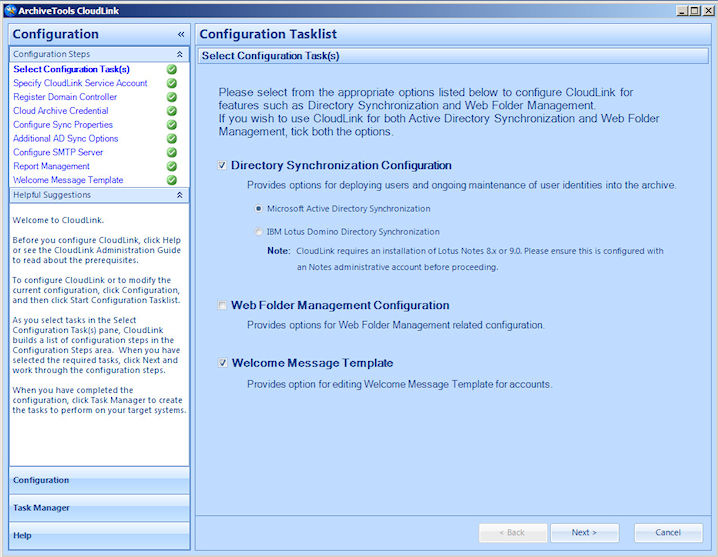Viewport: 718px width, 557px height.
Task: Click green checkmark beside Report Management
Action: click(172, 166)
